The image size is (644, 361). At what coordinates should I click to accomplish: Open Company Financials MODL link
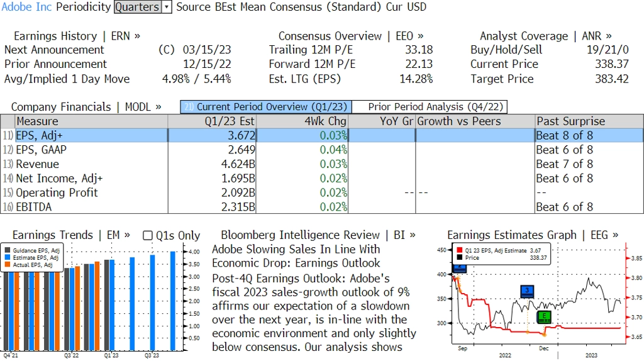pos(86,107)
